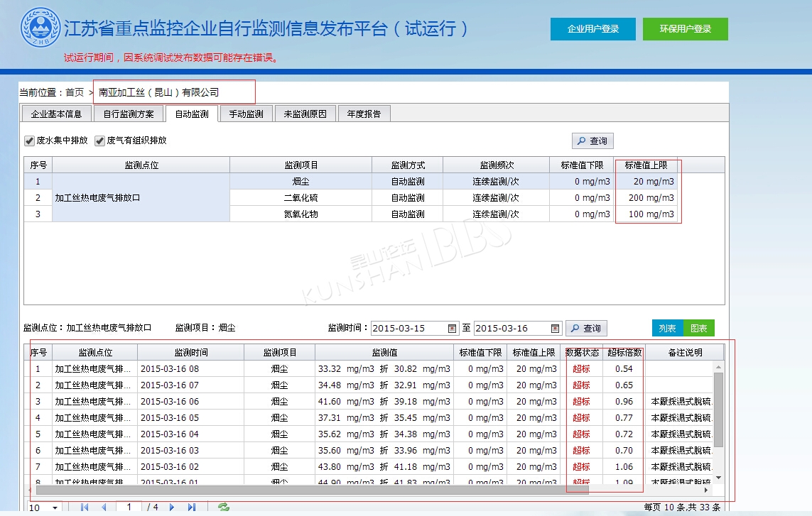Click the 企业用户登录 button

tap(593, 29)
